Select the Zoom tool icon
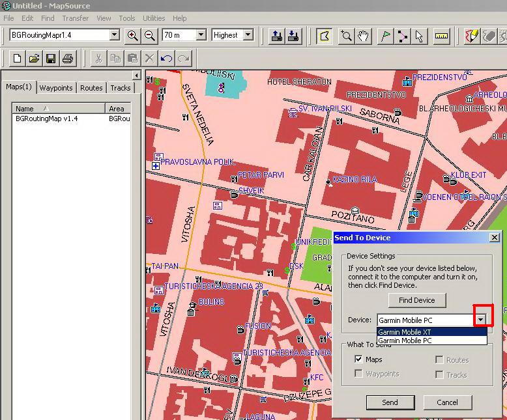Viewport: 507px width, 420px height. click(346, 36)
